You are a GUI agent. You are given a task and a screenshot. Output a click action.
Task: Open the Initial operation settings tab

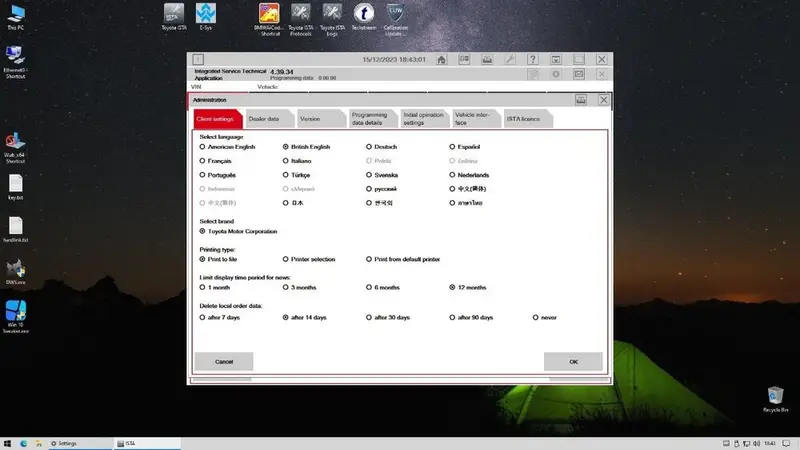click(424, 119)
